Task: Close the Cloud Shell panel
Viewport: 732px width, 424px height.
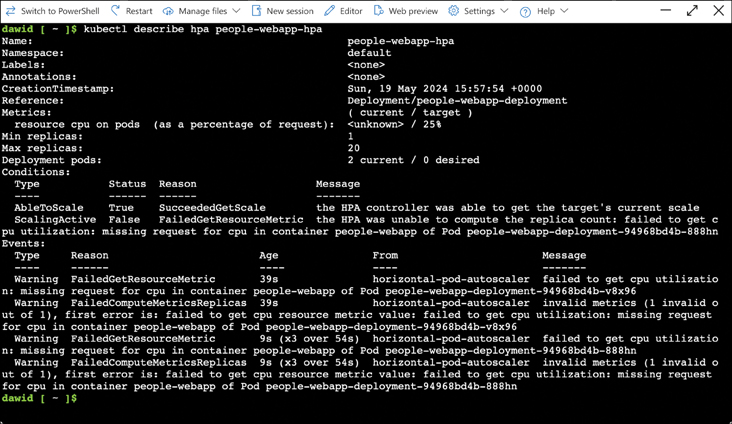Action: coord(718,10)
